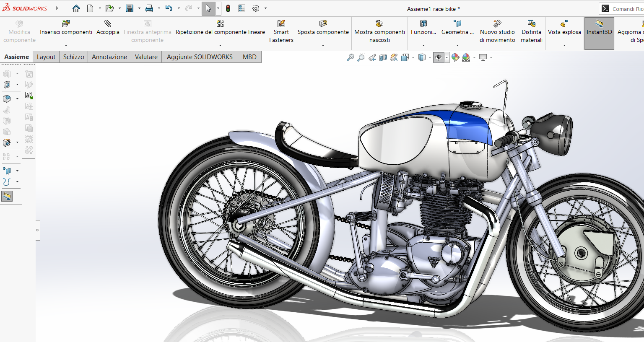Click the green-arrow annotation icon in left toolbar
This screenshot has width=644, height=342.
tap(29, 96)
